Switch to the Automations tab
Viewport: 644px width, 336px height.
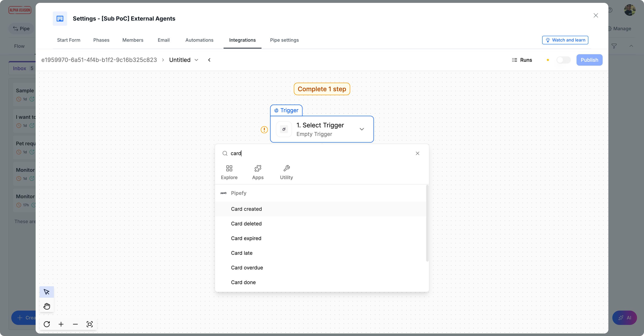coord(199,40)
